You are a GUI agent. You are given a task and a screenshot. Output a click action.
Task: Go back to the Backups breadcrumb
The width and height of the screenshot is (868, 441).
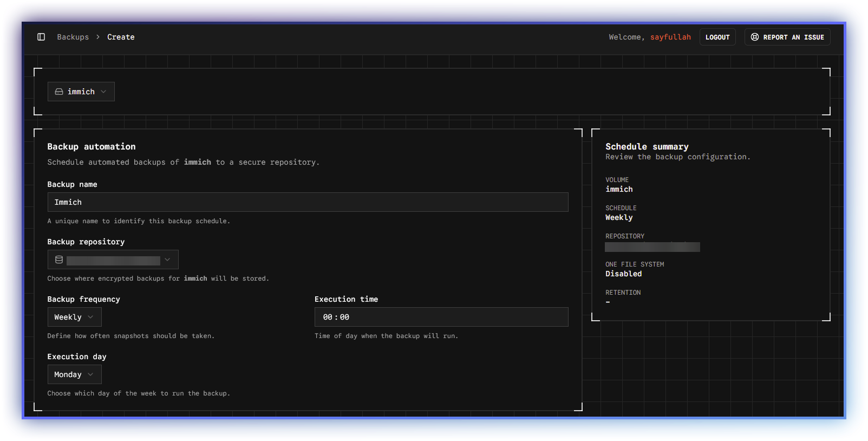tap(73, 37)
